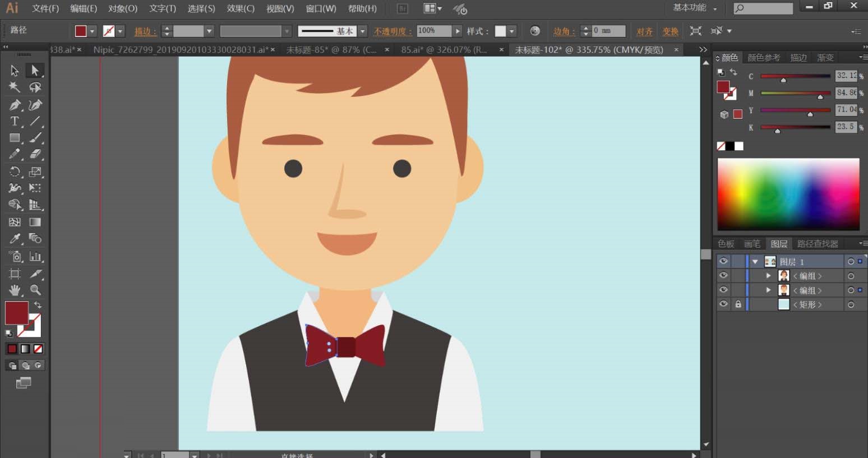The width and height of the screenshot is (868, 458).
Task: Select the Type tool
Action: pyautogui.click(x=15, y=121)
